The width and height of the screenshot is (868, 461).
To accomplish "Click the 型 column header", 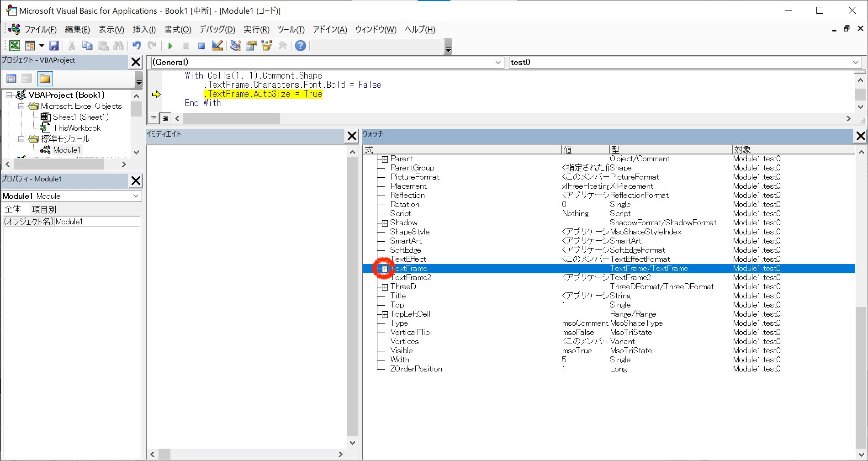I will [x=671, y=150].
